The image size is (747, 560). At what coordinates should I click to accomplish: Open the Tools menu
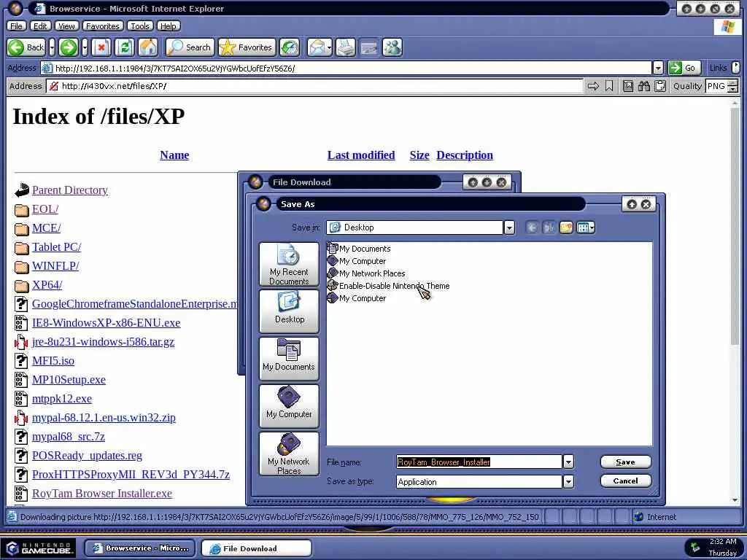tap(140, 26)
